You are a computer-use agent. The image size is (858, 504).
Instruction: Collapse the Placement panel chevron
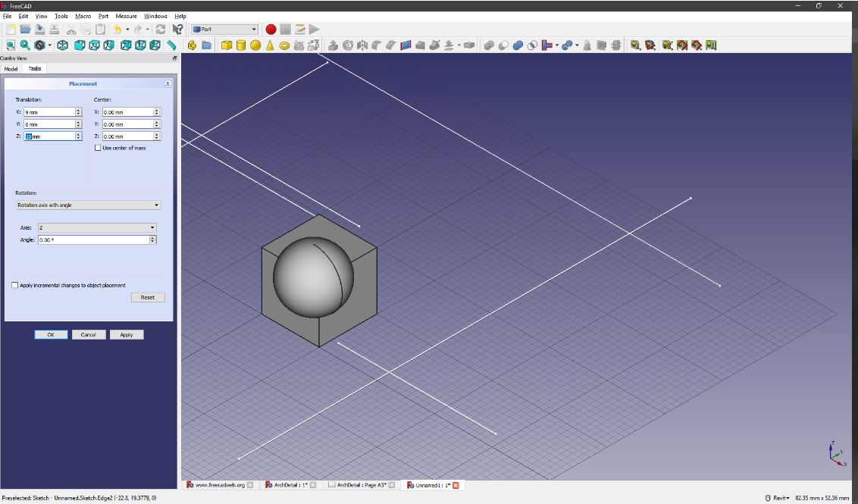coord(168,83)
